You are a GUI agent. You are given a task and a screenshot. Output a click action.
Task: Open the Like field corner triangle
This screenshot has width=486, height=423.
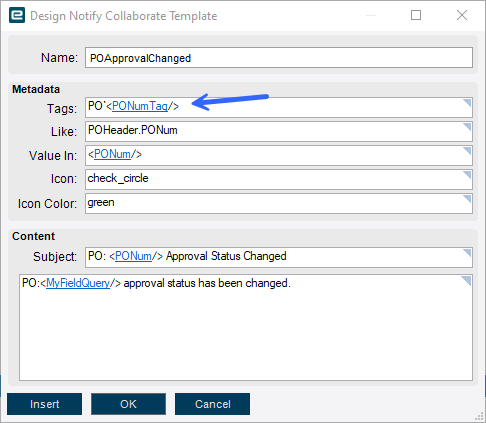(x=467, y=127)
